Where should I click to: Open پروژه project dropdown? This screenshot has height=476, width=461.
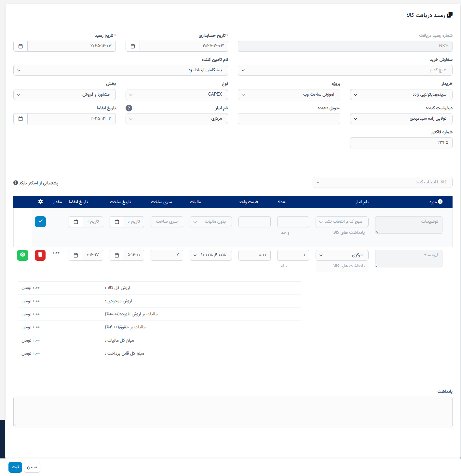click(289, 95)
